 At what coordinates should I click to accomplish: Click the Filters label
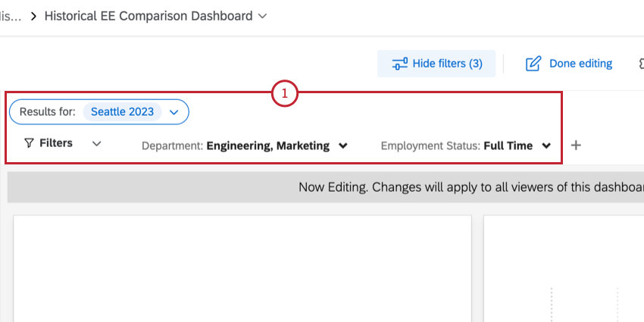coord(56,143)
